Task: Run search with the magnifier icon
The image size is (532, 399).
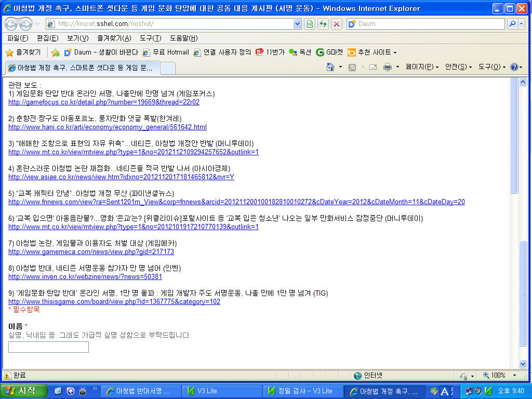Action: point(512,24)
